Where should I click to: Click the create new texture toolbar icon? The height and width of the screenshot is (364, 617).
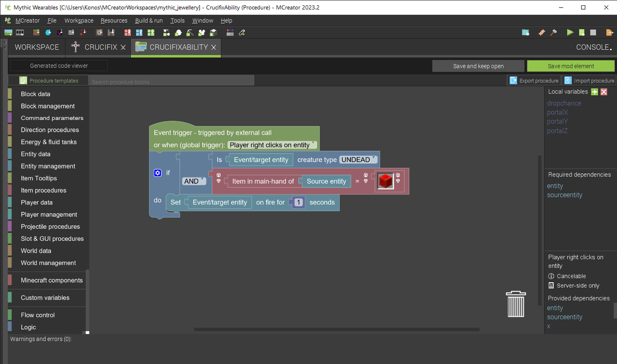[x=8, y=32]
